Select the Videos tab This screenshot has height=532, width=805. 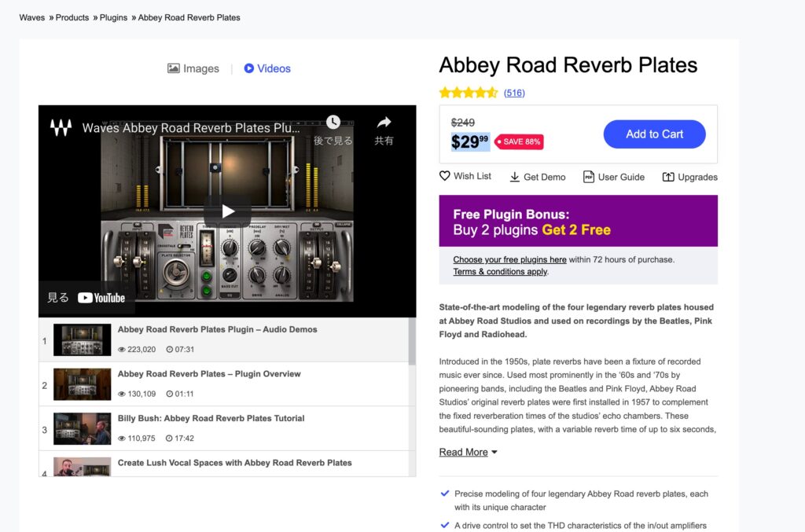pyautogui.click(x=267, y=68)
